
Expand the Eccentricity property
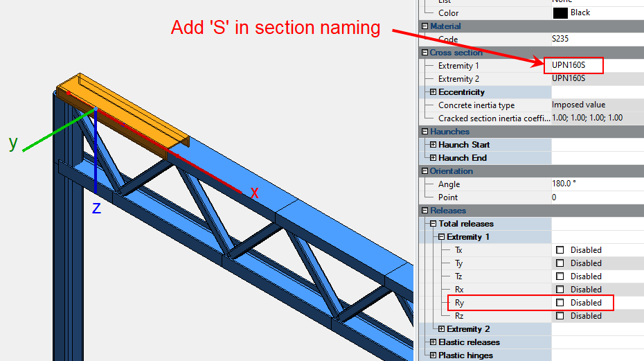click(x=433, y=92)
